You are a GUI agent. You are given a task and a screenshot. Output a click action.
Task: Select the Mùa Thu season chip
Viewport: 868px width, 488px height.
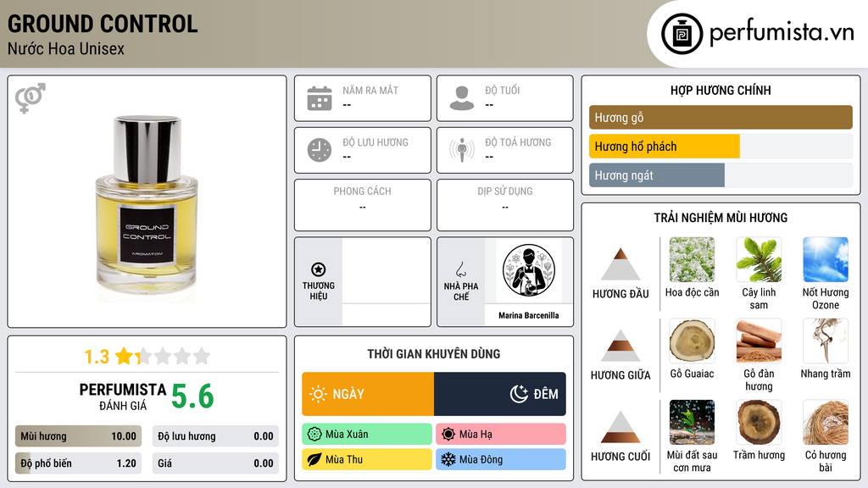pyautogui.click(x=367, y=459)
